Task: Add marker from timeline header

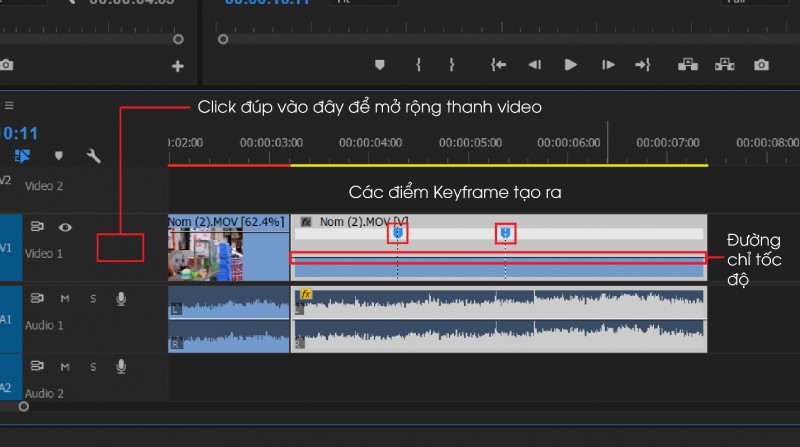Action: coord(59,156)
